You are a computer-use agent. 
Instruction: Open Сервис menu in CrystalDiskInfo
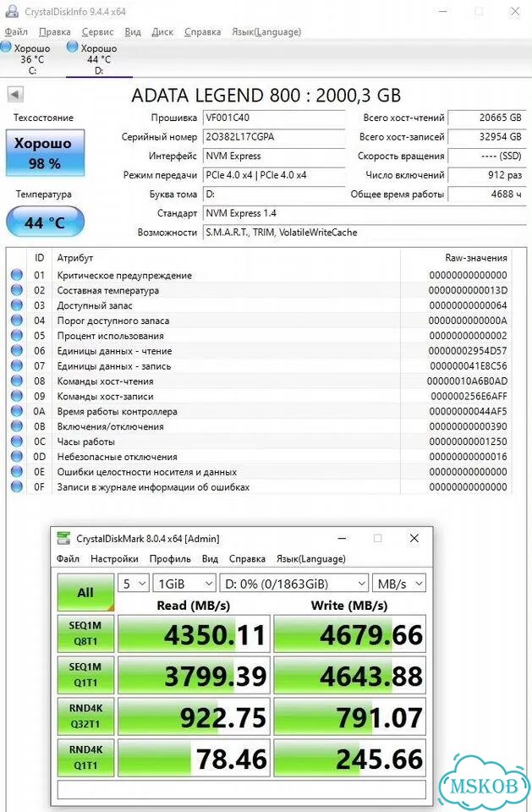point(97,31)
